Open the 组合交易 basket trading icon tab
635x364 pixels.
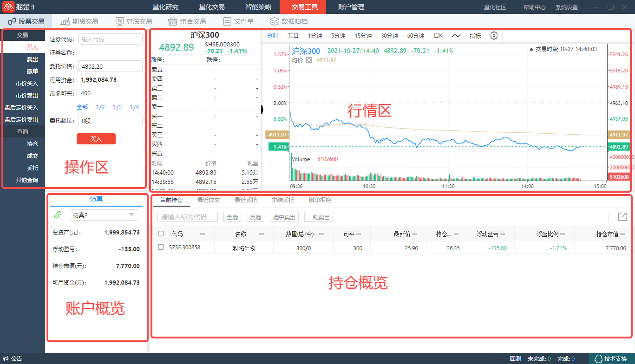(x=187, y=21)
